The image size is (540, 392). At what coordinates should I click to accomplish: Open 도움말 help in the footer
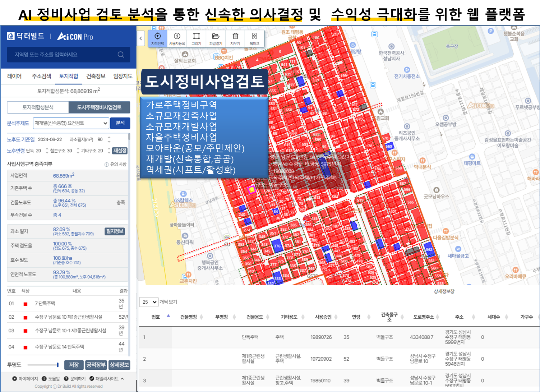pos(51,378)
